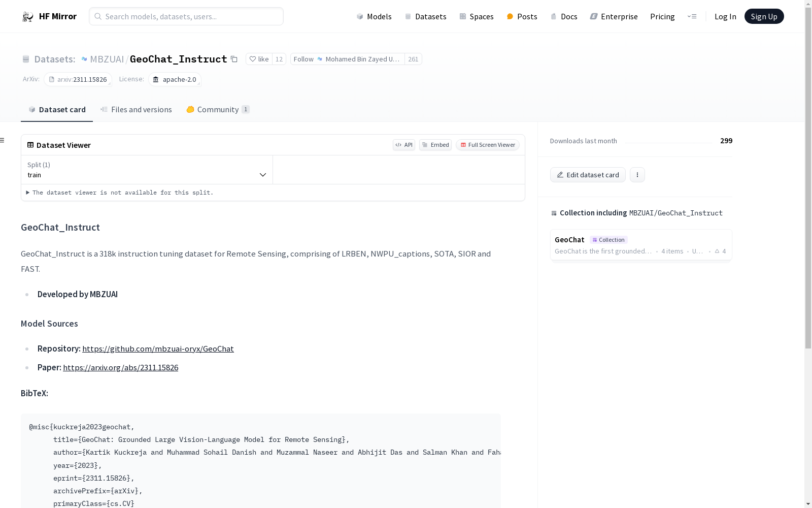Open Spaces from the top nav
Image resolution: width=812 pixels, height=508 pixels.
coord(477,16)
